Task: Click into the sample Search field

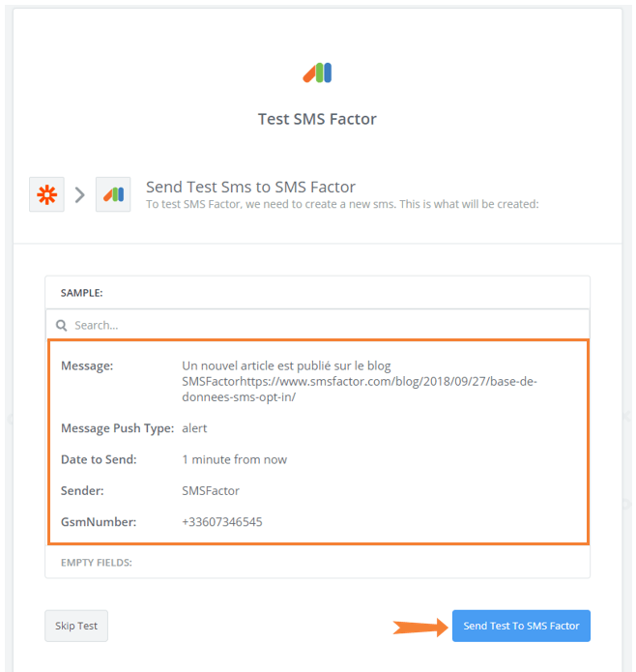Action: point(317,325)
